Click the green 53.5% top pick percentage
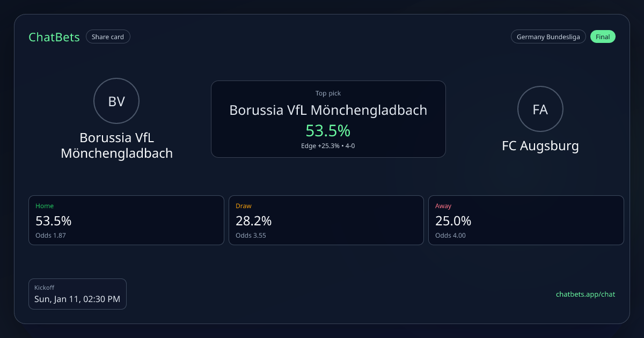 tap(328, 130)
